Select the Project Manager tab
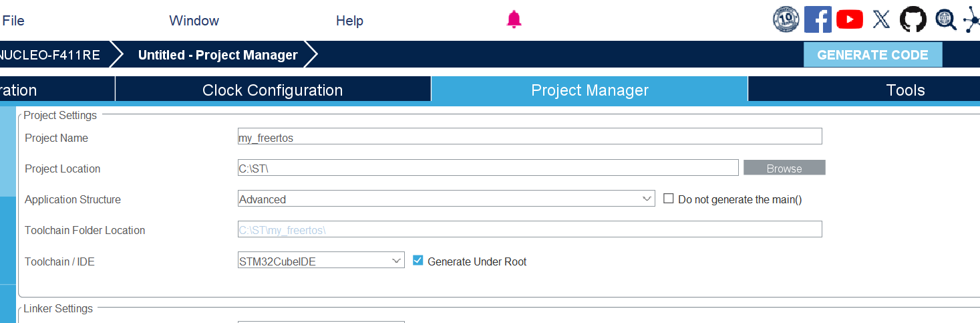The image size is (980, 323). point(589,90)
